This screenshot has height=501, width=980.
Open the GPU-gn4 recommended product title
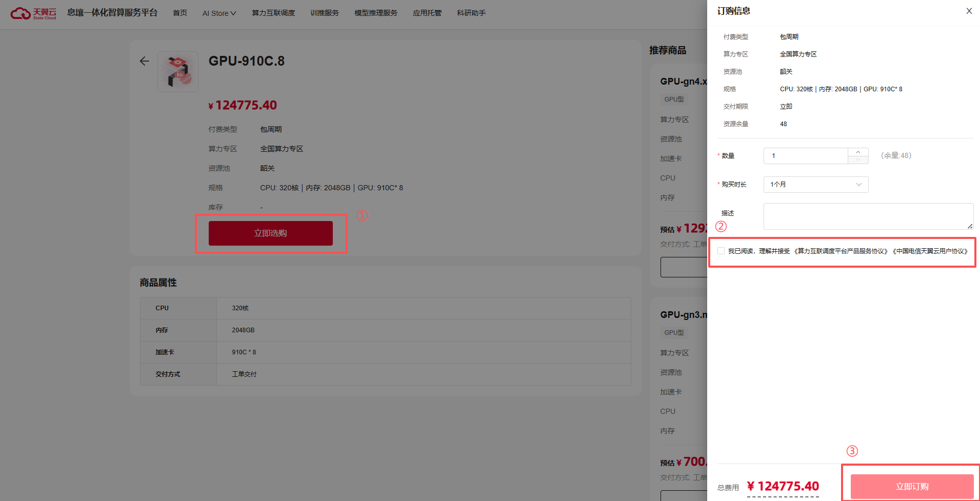click(x=684, y=82)
